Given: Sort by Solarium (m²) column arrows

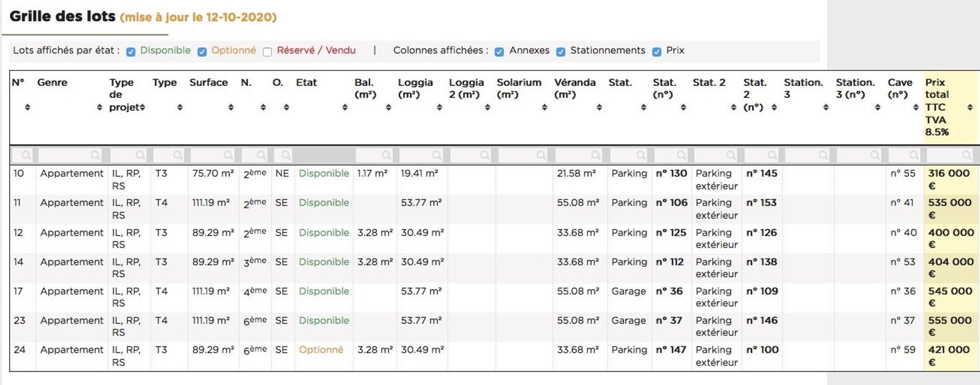Looking at the screenshot, I should point(545,107).
